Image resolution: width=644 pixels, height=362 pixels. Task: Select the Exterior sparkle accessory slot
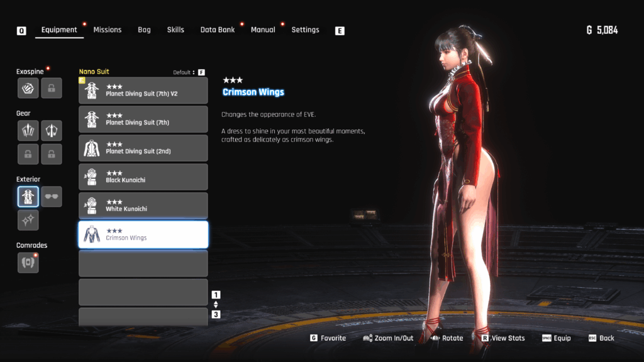pyautogui.click(x=28, y=220)
